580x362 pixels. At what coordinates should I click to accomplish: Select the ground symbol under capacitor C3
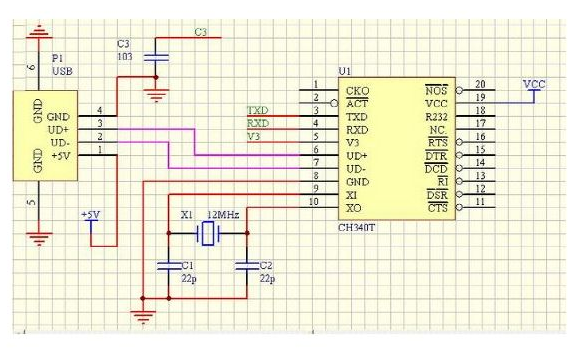pyautogui.click(x=156, y=95)
